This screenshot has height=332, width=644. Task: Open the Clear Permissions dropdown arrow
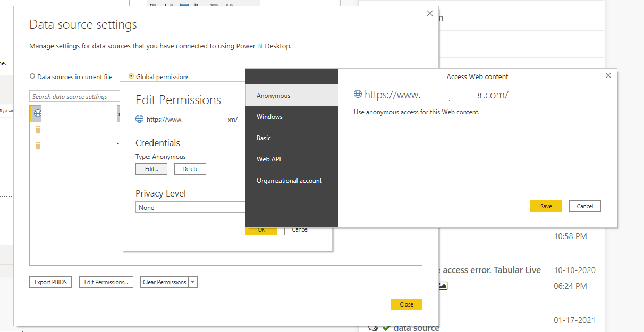193,282
